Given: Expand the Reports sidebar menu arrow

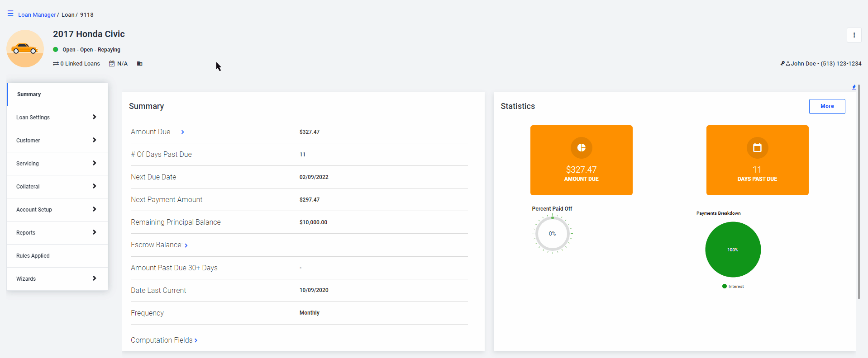Looking at the screenshot, I should (94, 232).
